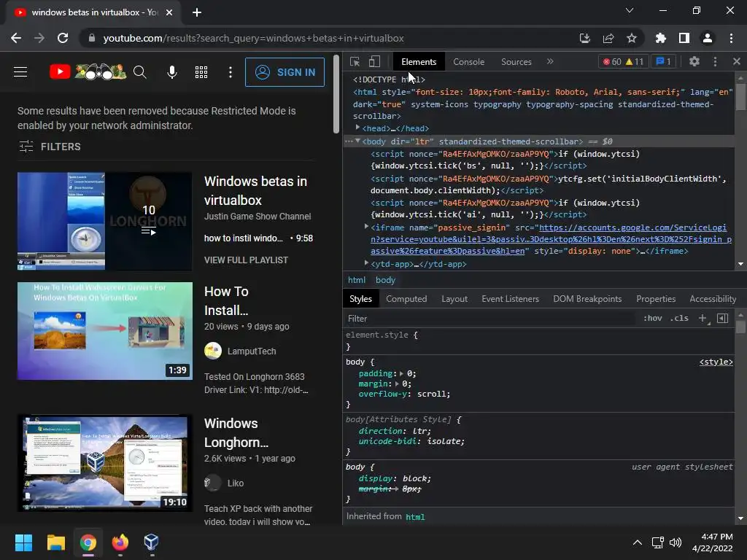Image resolution: width=747 pixels, height=560 pixels.
Task: Open the DOM Breakpoints pane tab
Action: pos(587,299)
